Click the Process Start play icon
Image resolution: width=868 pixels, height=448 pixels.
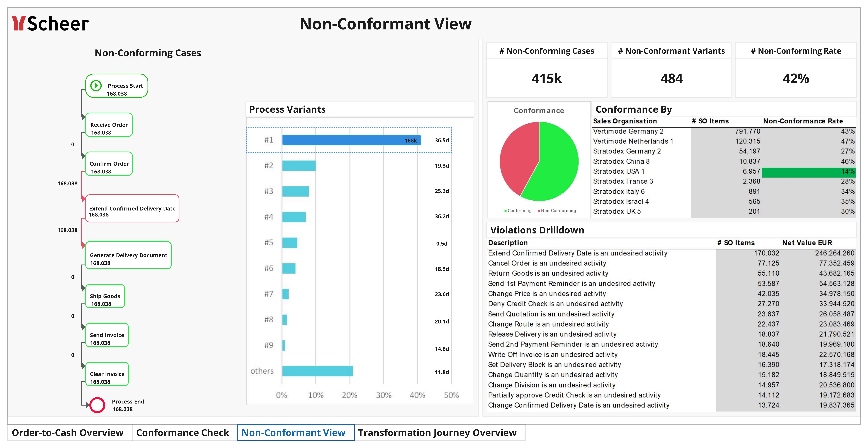coord(96,86)
